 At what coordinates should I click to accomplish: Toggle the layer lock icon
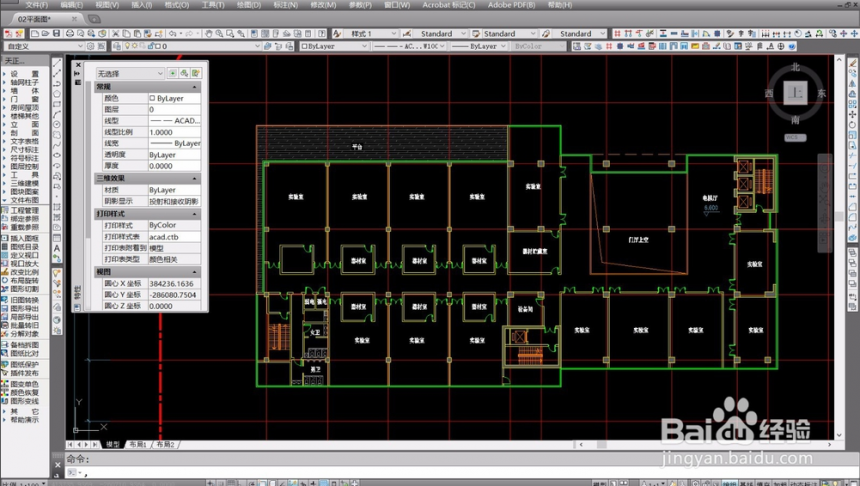[x=150, y=46]
